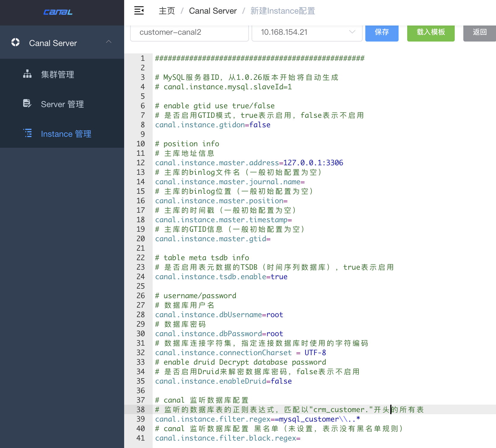Click Canal Server breadcrumb
Screen dimensions: 496x448
[213, 11]
